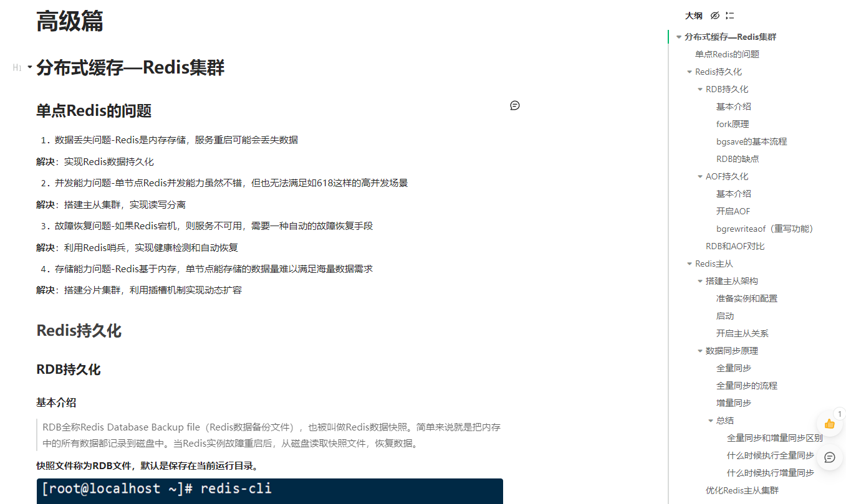846x504 pixels.
Task: Click the H1 heading level marker
Action: pos(17,67)
